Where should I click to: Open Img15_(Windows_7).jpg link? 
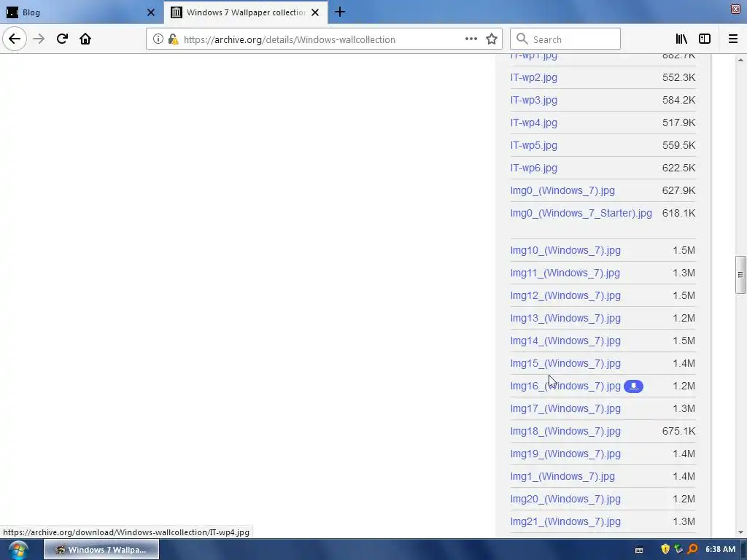(x=565, y=363)
